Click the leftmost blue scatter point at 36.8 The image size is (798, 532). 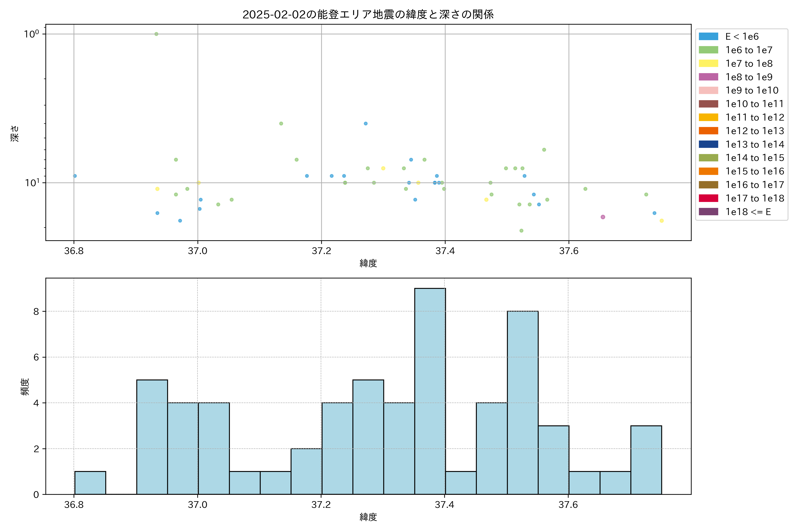[75, 176]
